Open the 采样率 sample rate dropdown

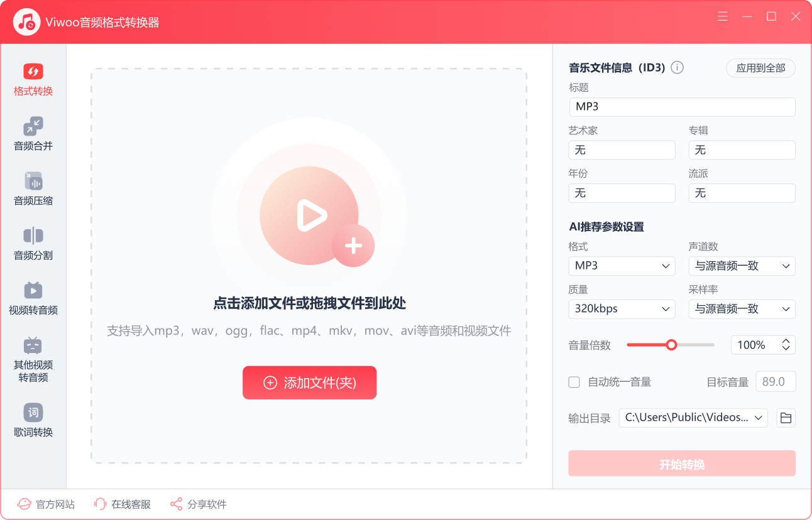[x=742, y=309]
